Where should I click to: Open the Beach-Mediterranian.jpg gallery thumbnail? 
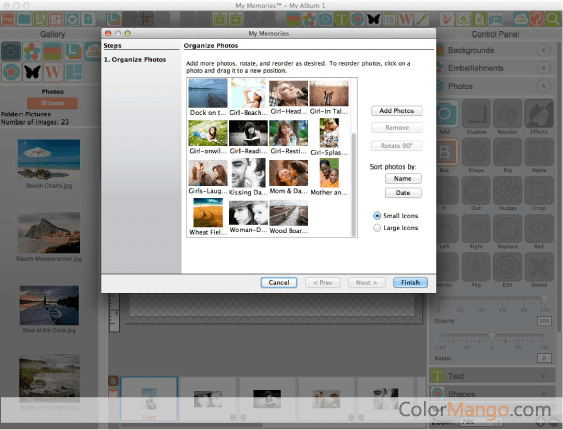(x=49, y=233)
